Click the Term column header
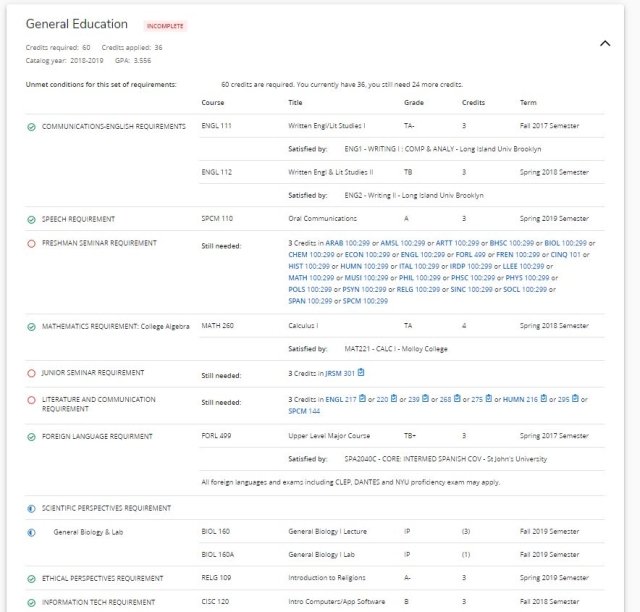Viewport: 640px width, 612px height. pos(528,103)
